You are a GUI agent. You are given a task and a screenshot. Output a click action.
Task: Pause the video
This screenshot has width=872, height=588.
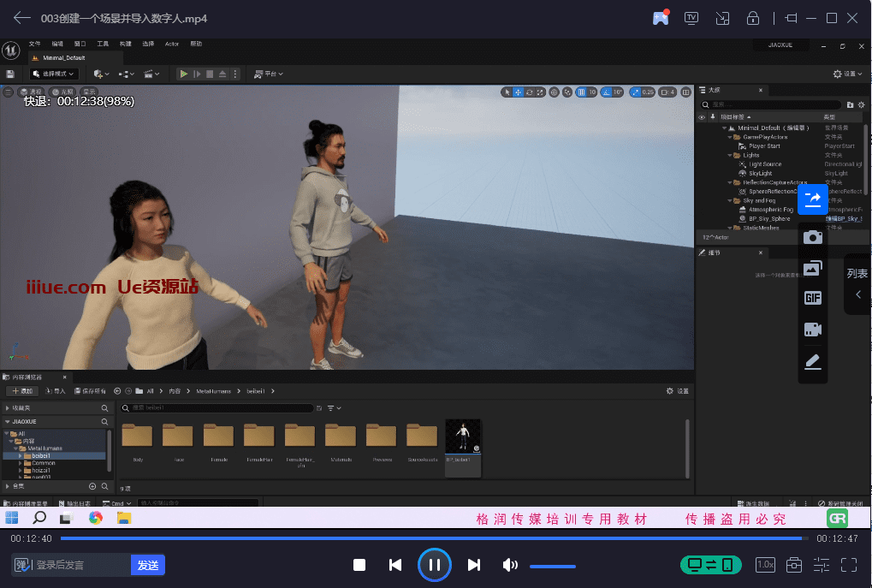click(435, 565)
